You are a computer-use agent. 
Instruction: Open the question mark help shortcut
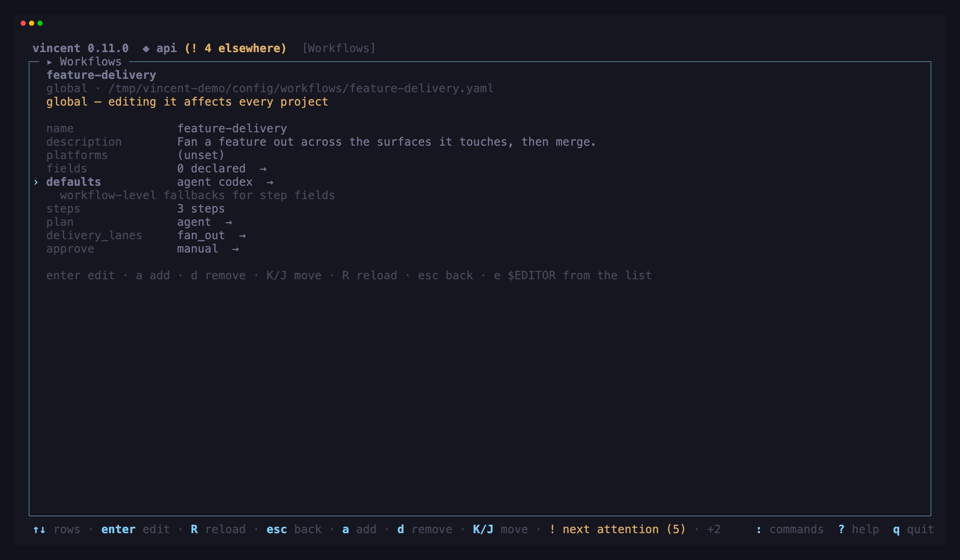858,530
